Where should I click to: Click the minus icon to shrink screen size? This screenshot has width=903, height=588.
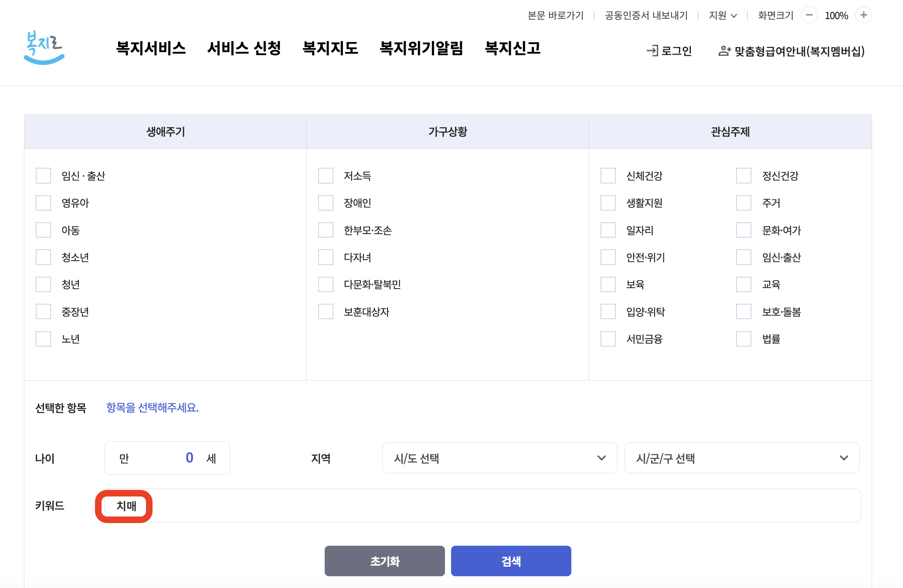[x=810, y=15]
